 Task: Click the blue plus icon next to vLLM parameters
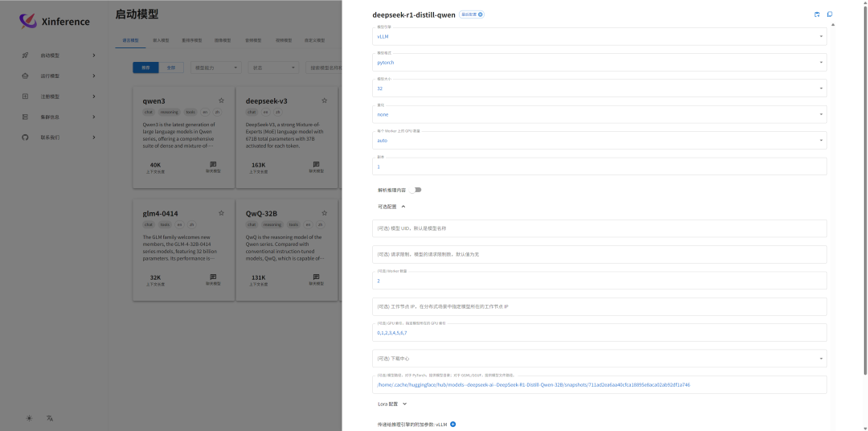(452, 425)
